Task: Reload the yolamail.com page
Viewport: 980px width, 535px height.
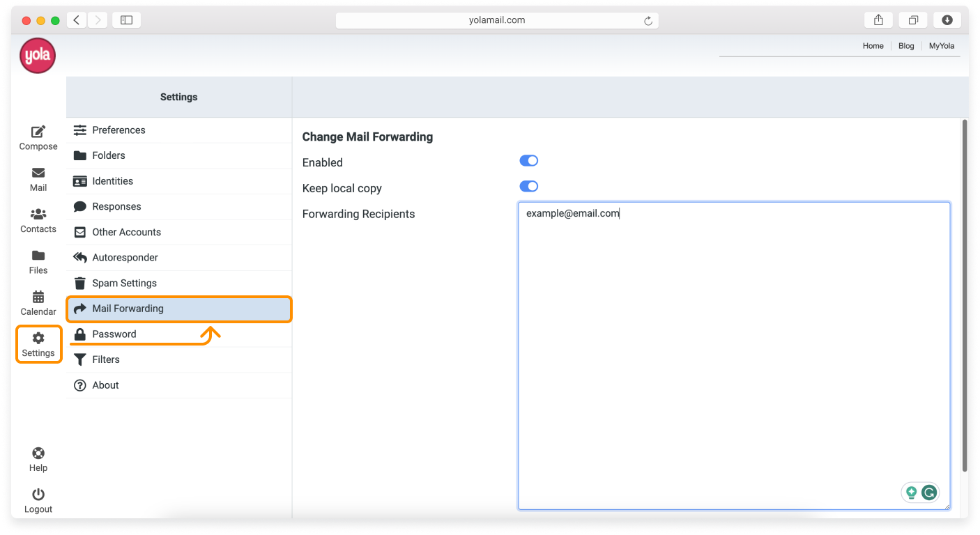Action: [649, 20]
